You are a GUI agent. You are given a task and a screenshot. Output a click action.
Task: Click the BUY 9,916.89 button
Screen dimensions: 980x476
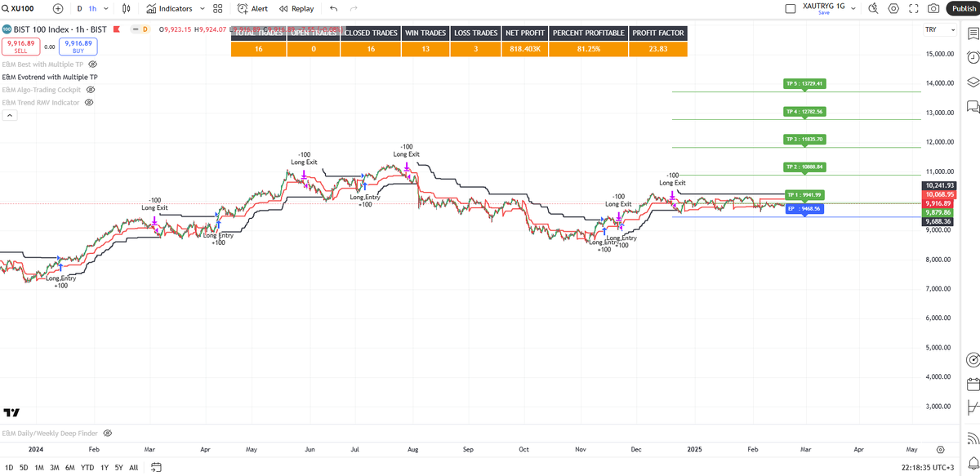coord(78,47)
